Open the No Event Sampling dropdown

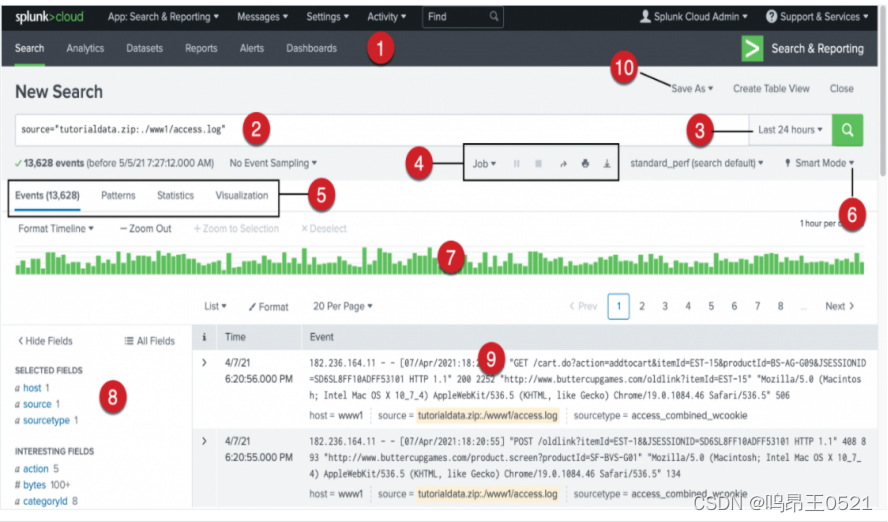point(273,163)
